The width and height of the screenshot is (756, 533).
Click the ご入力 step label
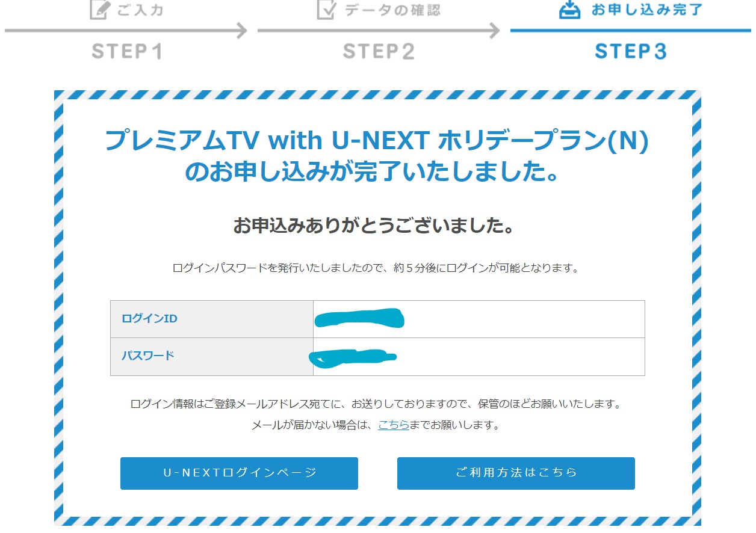(140, 10)
